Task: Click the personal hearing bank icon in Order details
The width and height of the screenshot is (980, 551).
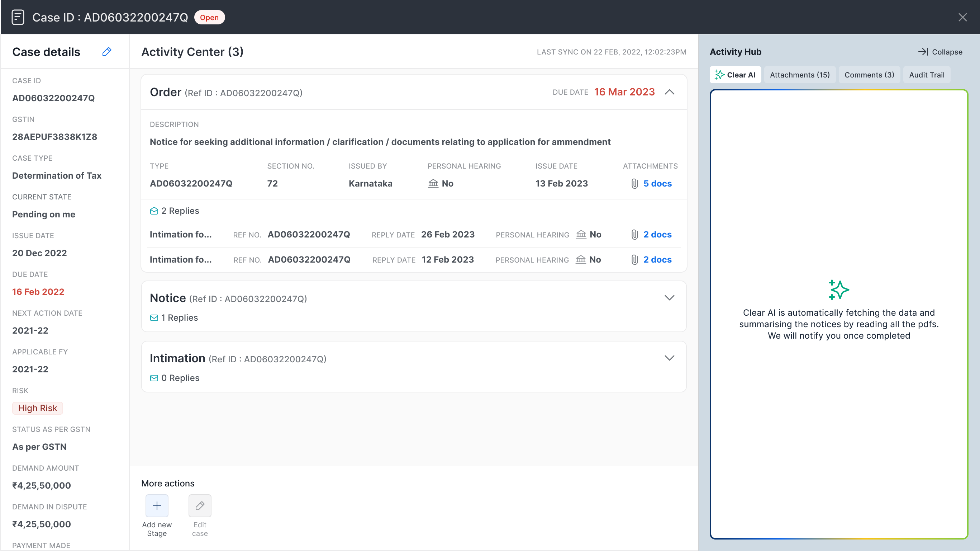Action: pos(433,183)
